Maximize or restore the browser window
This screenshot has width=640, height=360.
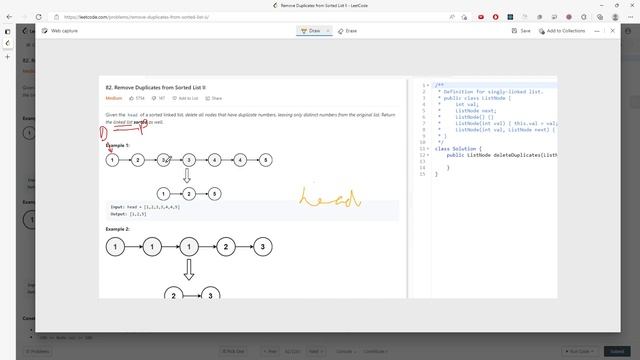click(x=617, y=5)
